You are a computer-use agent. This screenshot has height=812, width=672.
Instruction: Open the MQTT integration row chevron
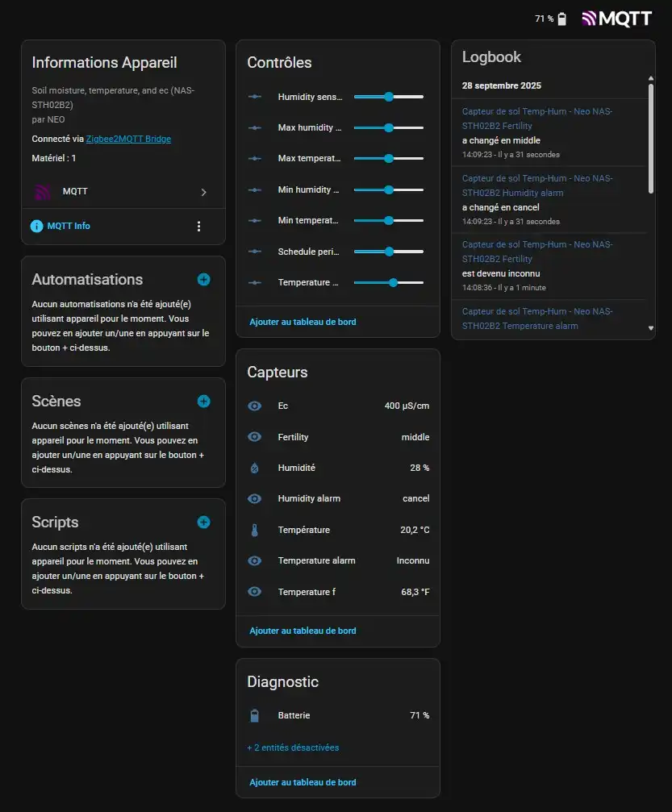tap(203, 192)
